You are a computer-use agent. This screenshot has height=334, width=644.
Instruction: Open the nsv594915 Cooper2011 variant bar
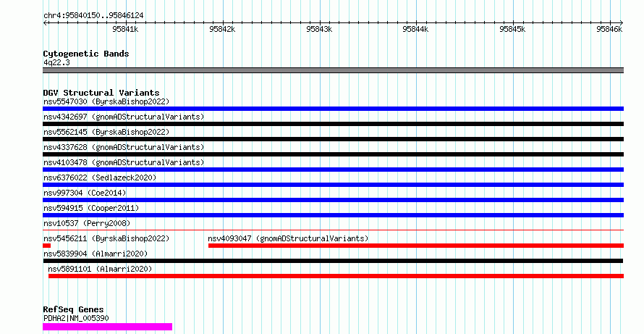pos(333,215)
